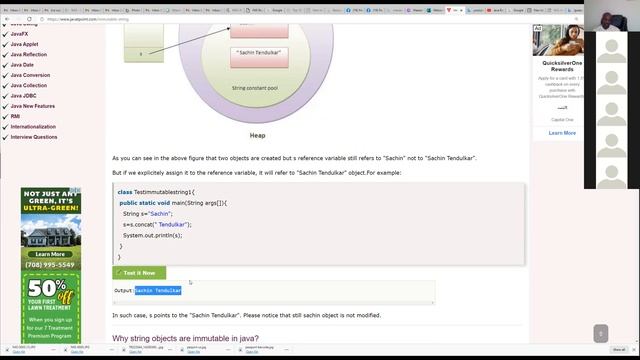Go to Interview Questions link
Viewport: 640px width, 360px height.
tap(34, 137)
